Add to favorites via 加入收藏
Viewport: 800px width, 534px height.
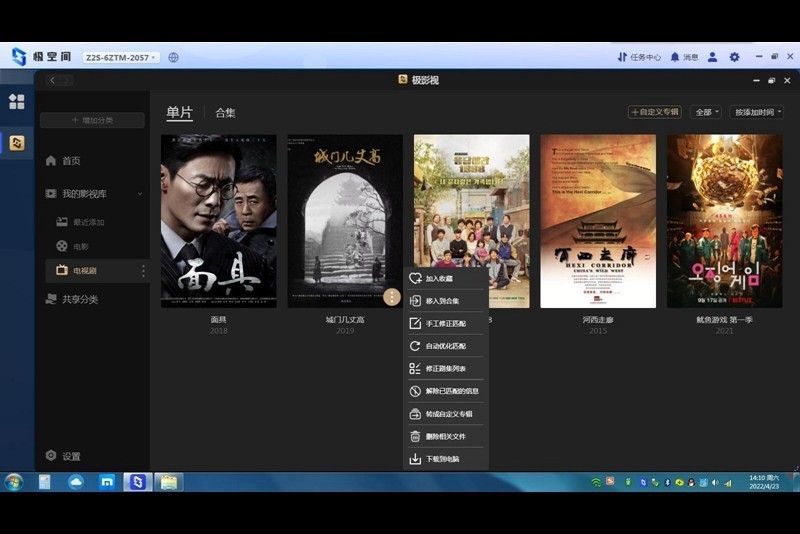446,278
